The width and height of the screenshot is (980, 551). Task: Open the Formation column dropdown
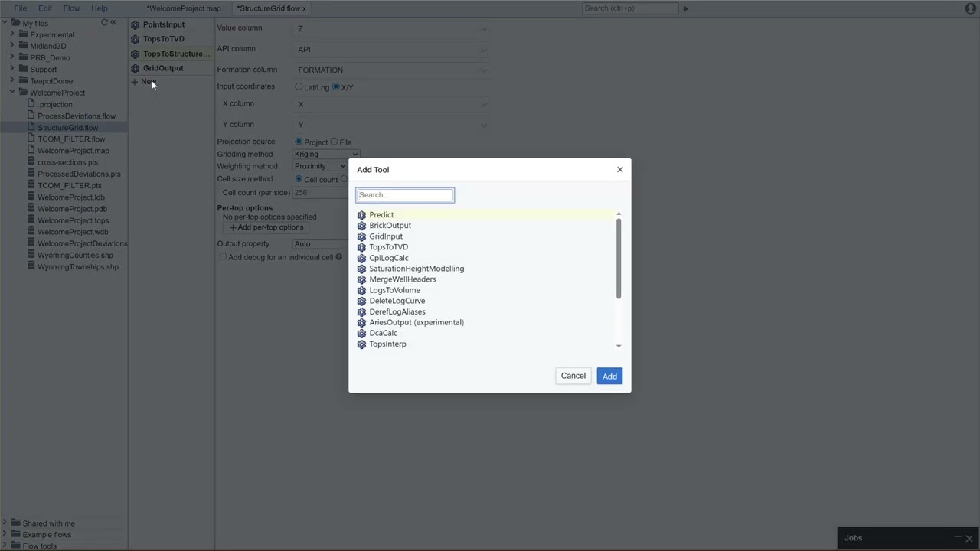(392, 70)
